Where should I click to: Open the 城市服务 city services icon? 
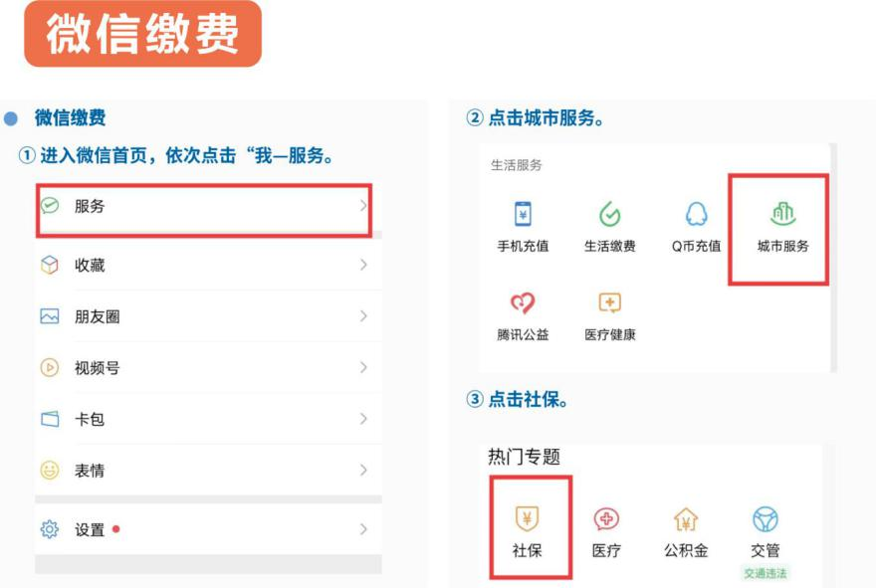(x=782, y=214)
